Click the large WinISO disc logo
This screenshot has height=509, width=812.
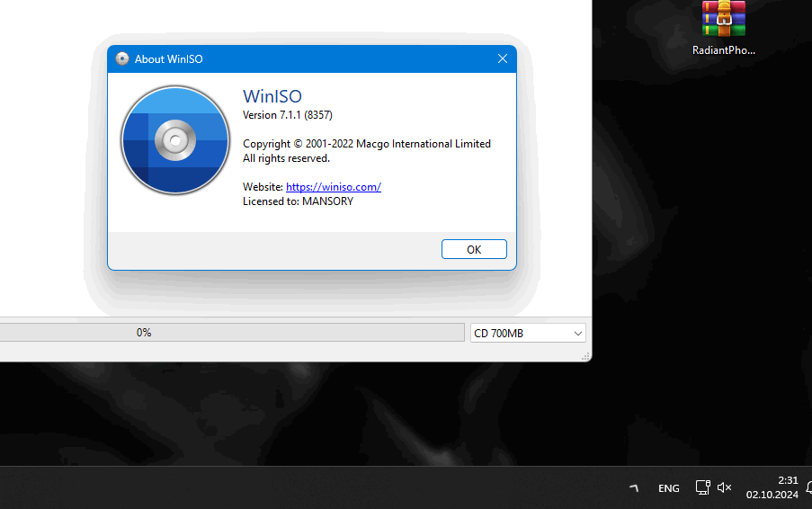pos(175,139)
